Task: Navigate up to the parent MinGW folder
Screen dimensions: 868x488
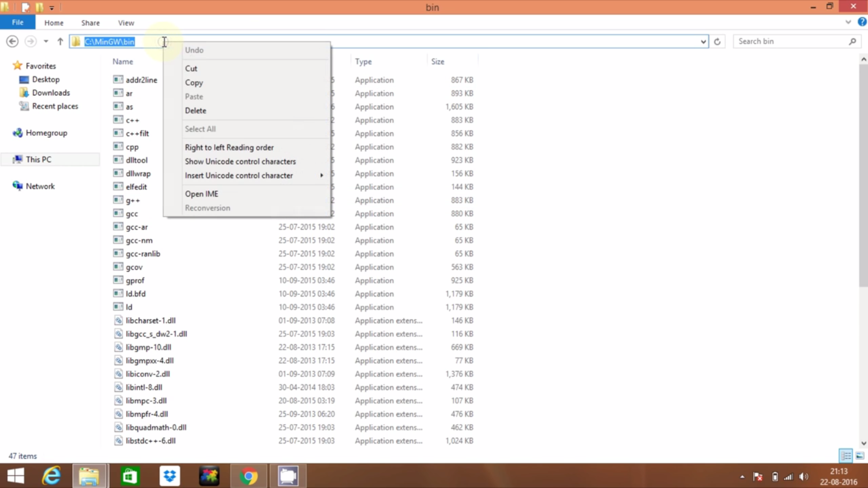Action: click(x=60, y=41)
